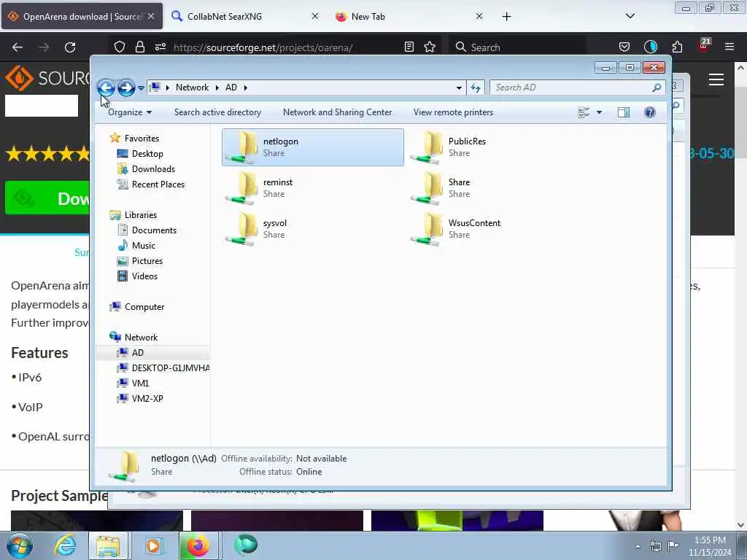Go forward in Explorer window
The height and width of the screenshot is (560, 747).
click(x=126, y=87)
